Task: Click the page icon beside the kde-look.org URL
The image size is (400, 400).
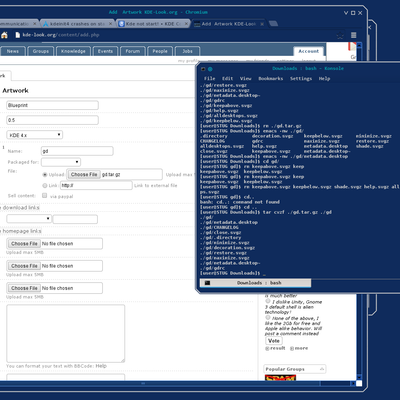Action: 17,35
